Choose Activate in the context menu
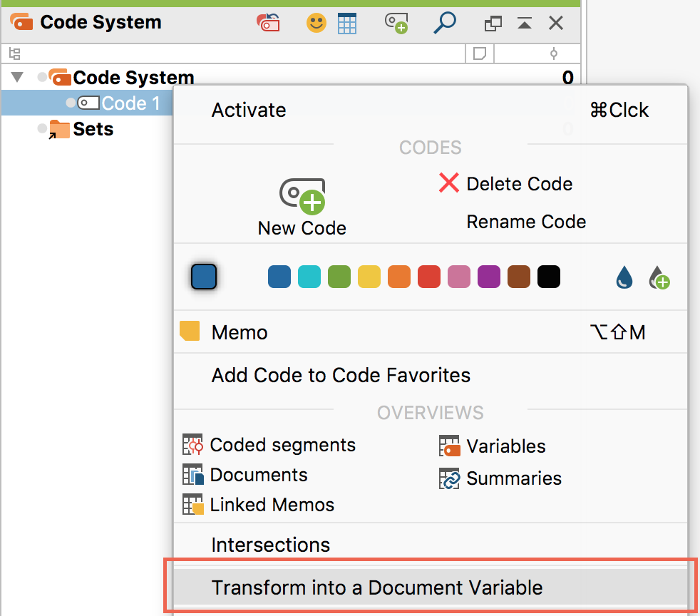The height and width of the screenshot is (616, 700). 431,111
